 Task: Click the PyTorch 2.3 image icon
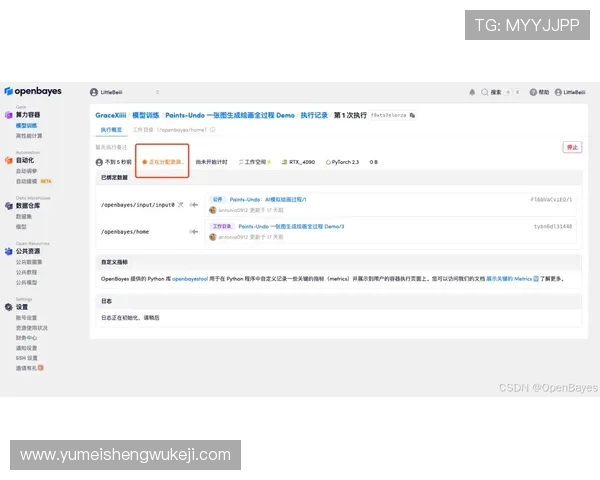[328, 162]
